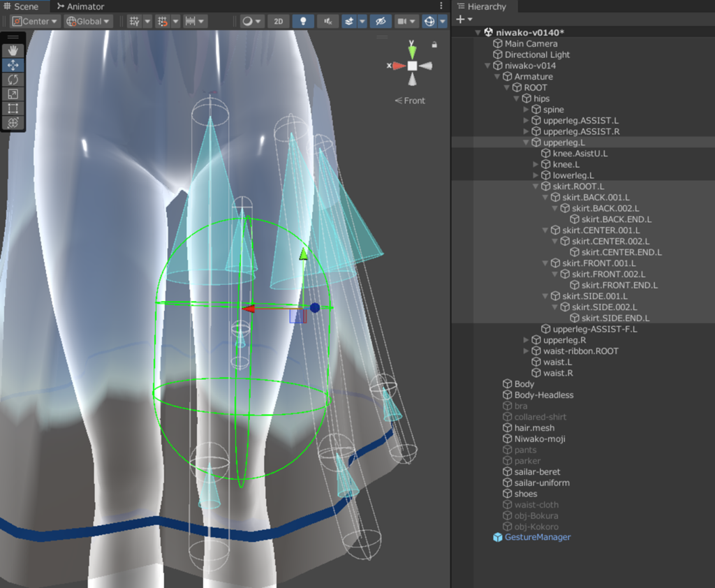Image resolution: width=715 pixels, height=588 pixels.
Task: Select the Rect transform tool
Action: click(13, 108)
